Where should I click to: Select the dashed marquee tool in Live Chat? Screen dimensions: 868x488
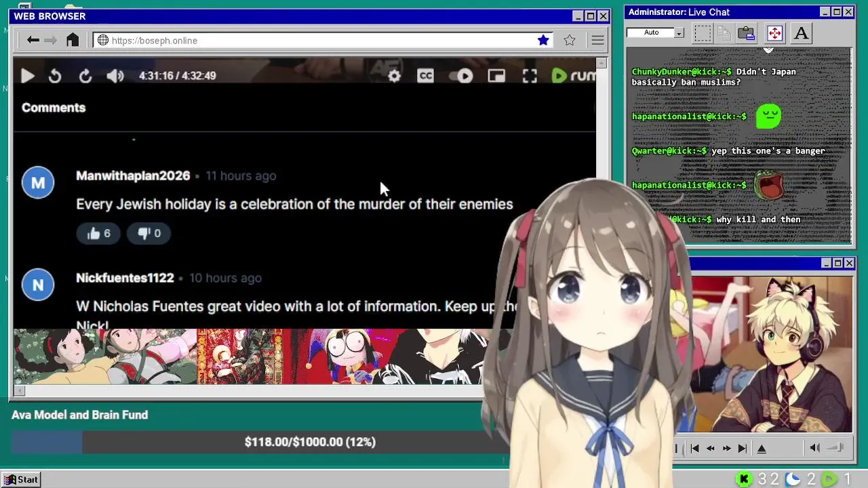(x=703, y=33)
